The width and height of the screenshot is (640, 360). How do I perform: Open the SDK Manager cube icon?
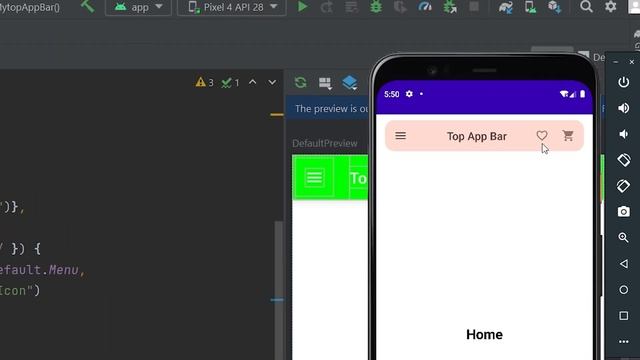pos(555,7)
